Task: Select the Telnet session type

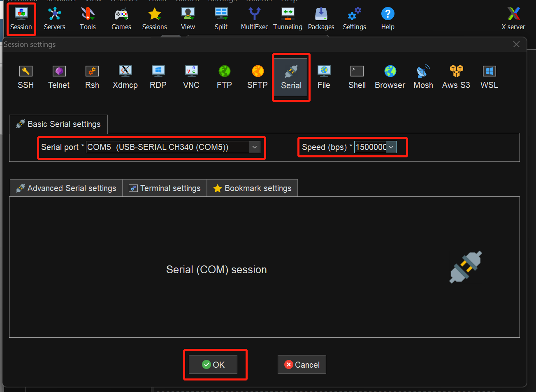Action: click(x=59, y=77)
